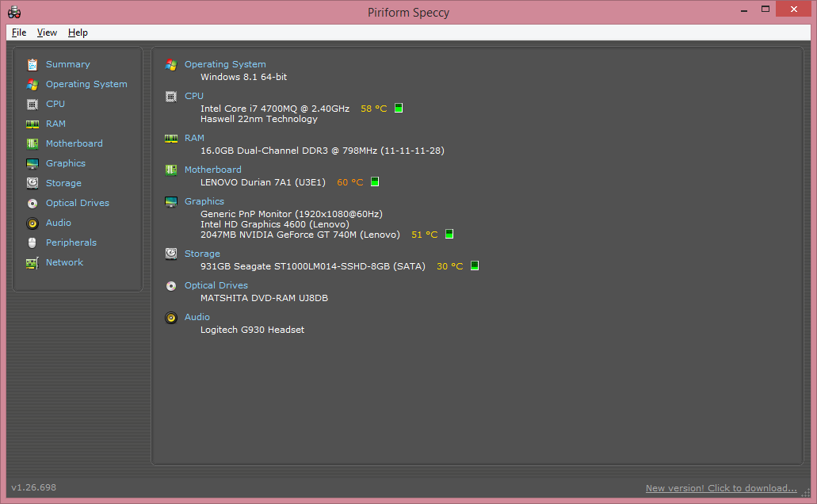817x504 pixels.
Task: Switch to the CPU section in sidebar
Action: [55, 104]
